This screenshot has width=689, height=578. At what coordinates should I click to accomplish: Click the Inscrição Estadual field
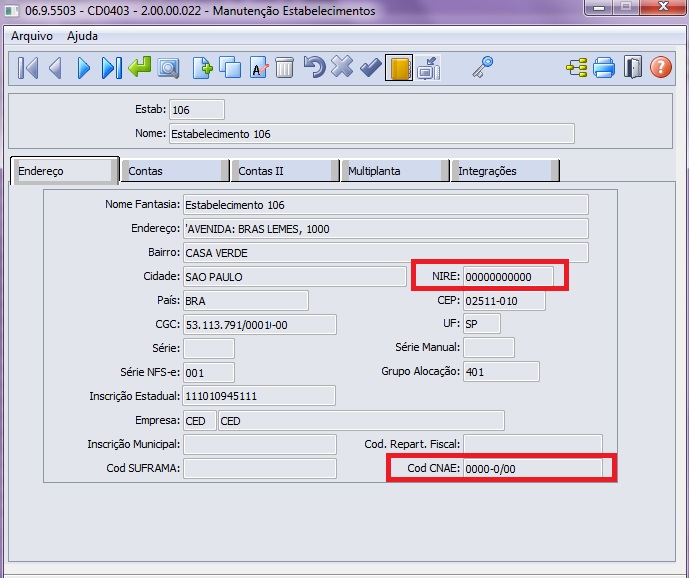259,396
